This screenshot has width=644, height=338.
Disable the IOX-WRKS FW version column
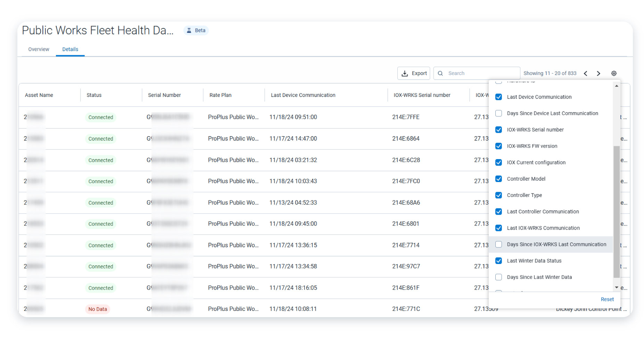tap(499, 146)
